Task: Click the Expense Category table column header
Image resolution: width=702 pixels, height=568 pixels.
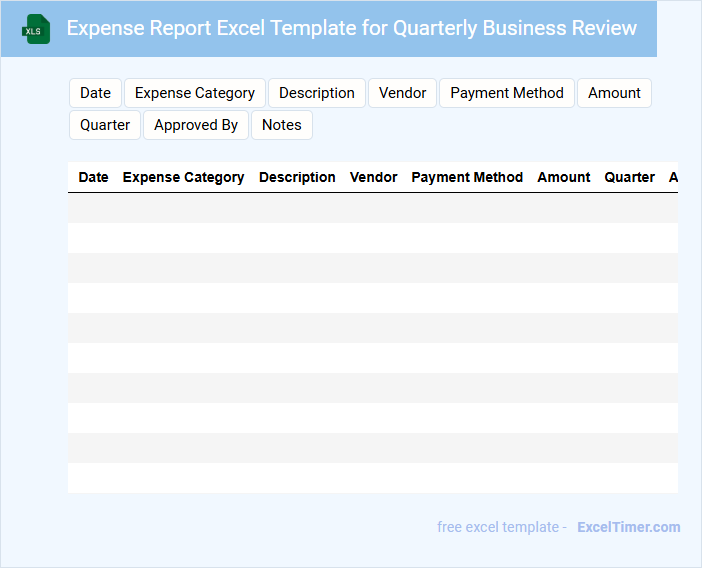Action: pos(183,177)
